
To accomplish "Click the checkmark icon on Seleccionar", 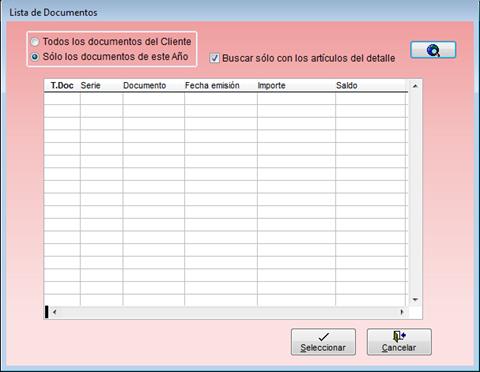I will [x=324, y=337].
